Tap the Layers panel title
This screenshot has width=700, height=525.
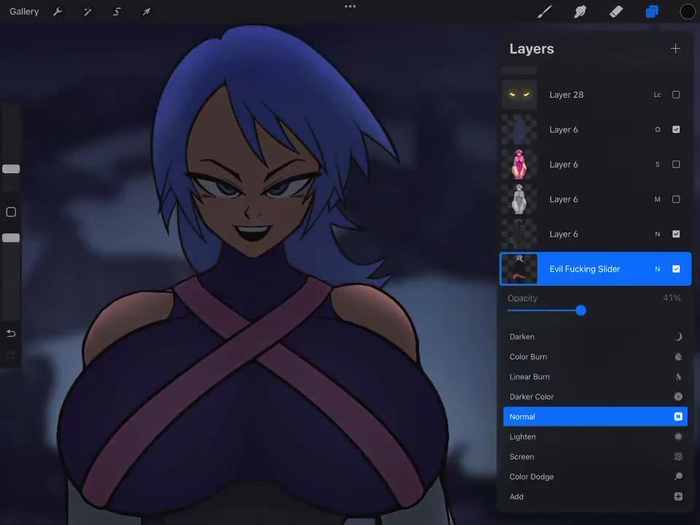(x=532, y=49)
